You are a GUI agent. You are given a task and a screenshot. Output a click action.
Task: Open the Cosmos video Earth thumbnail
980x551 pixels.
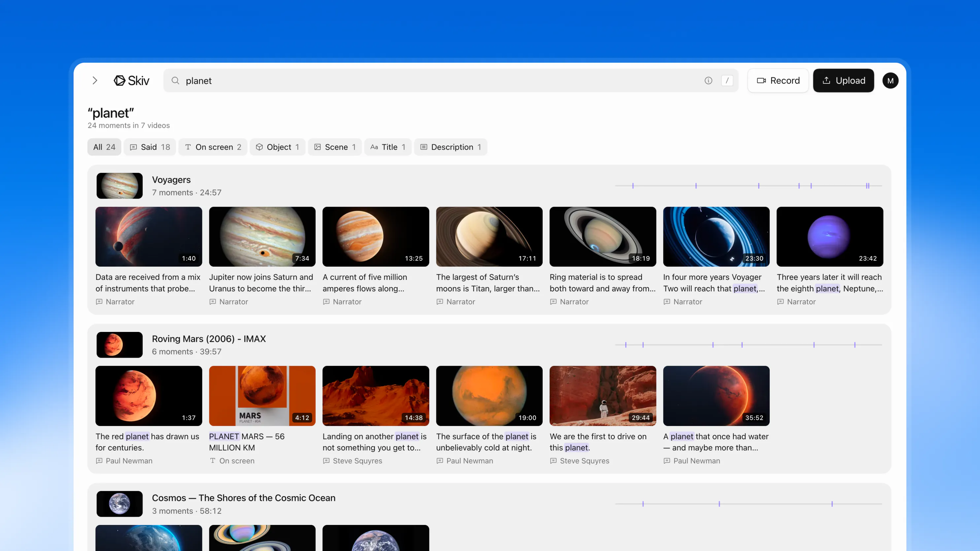pyautogui.click(x=119, y=504)
